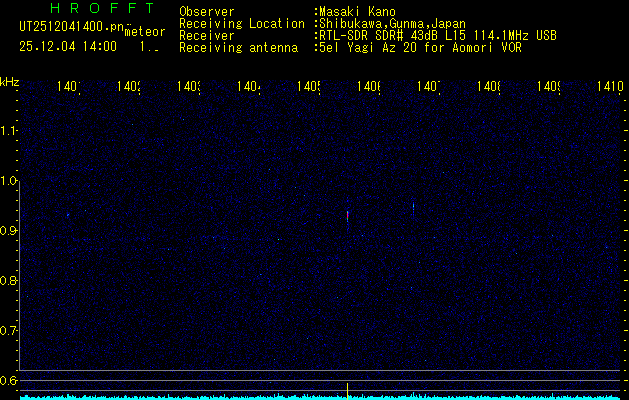
Task: Click the date 25.12.04 14:00
Action: click(68, 47)
